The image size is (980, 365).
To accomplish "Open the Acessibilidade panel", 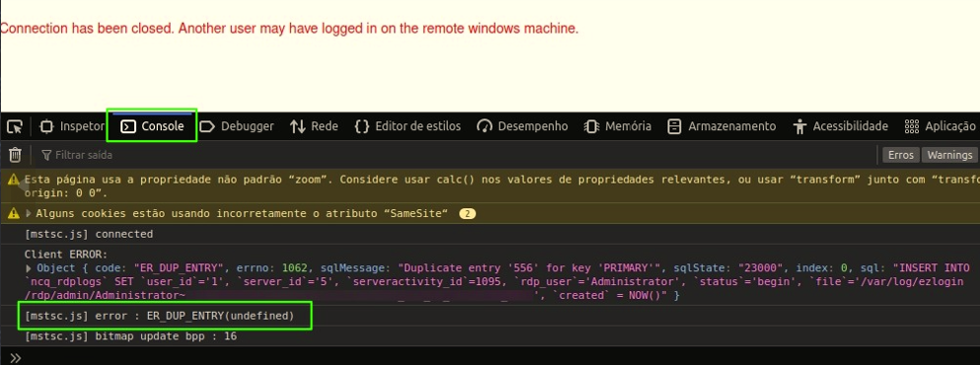I will (x=841, y=126).
